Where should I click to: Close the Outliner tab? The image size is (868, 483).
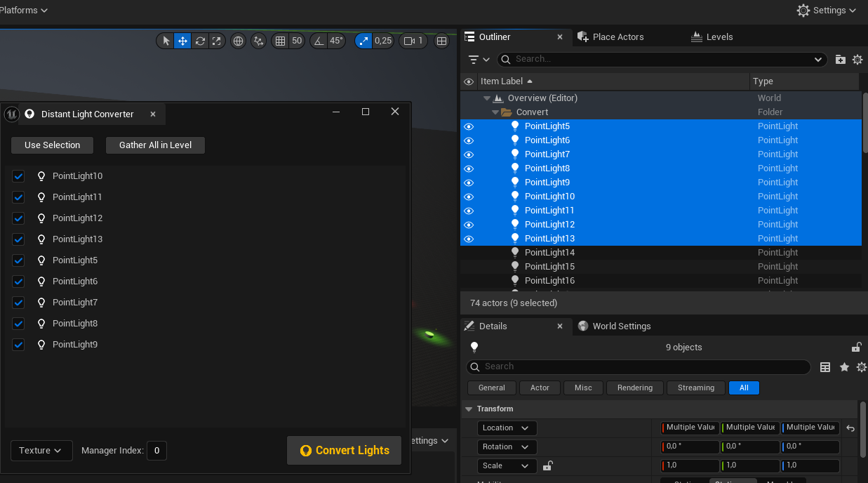point(559,37)
